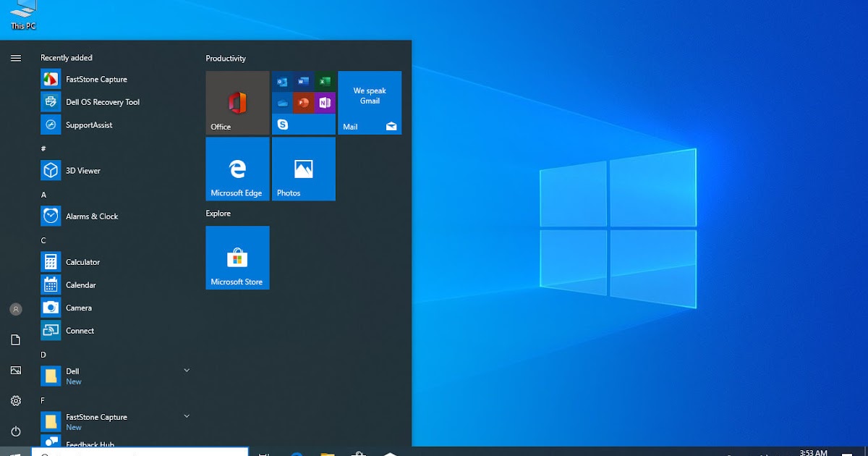Launch PowerPoint from the Productivity tile folder

pyautogui.click(x=303, y=103)
